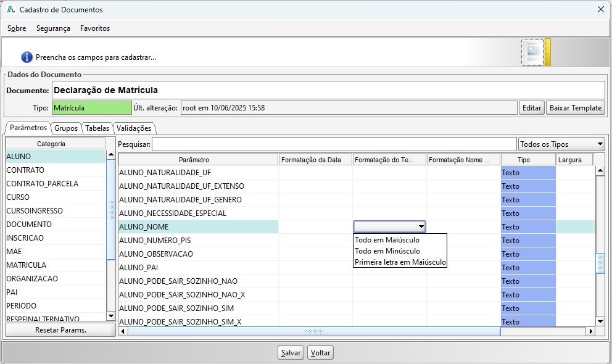Switch to the Validações tab
This screenshot has width=612, height=364.
[x=134, y=128]
